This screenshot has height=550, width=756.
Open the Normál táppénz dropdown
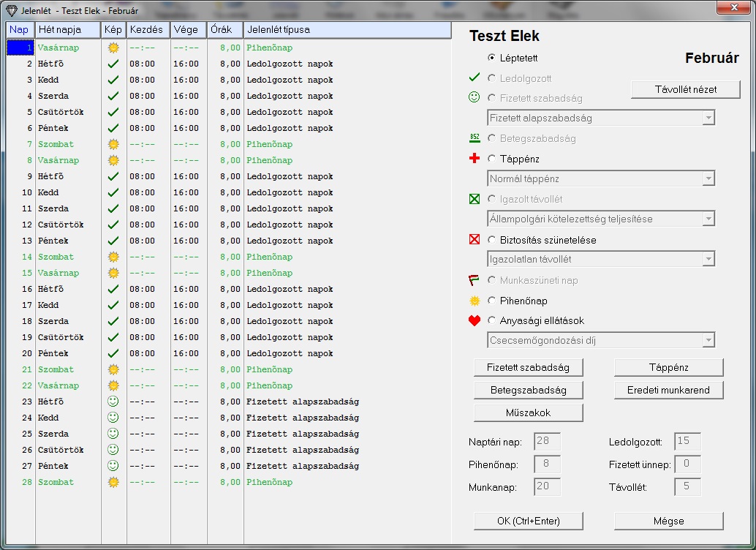[x=600, y=178]
